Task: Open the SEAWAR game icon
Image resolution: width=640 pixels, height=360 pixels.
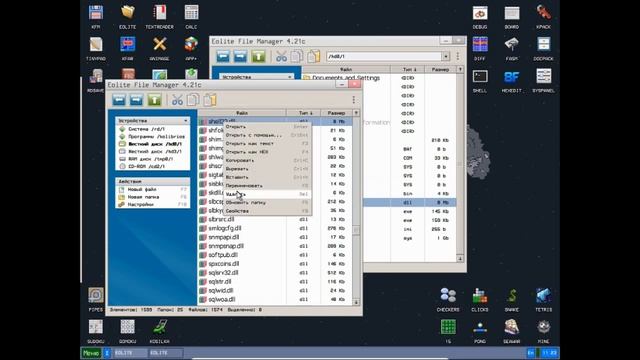Action: 512,331
